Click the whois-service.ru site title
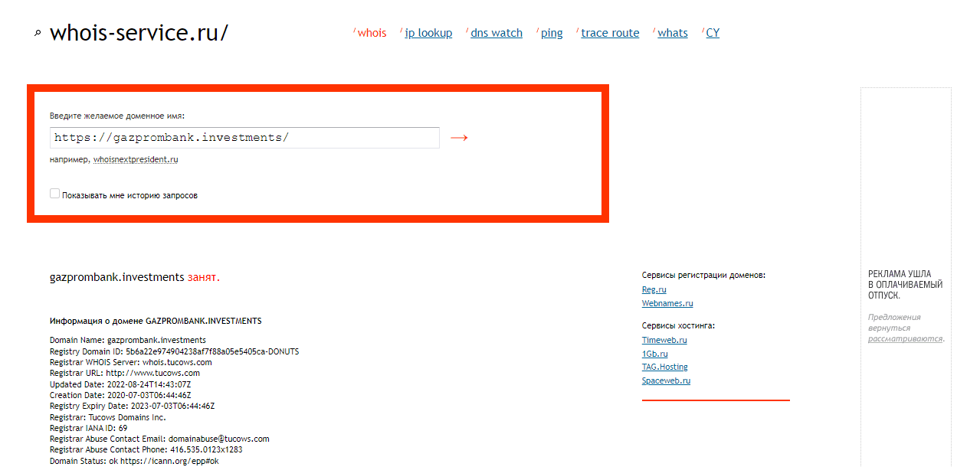The height and width of the screenshot is (467, 980). [x=139, y=33]
